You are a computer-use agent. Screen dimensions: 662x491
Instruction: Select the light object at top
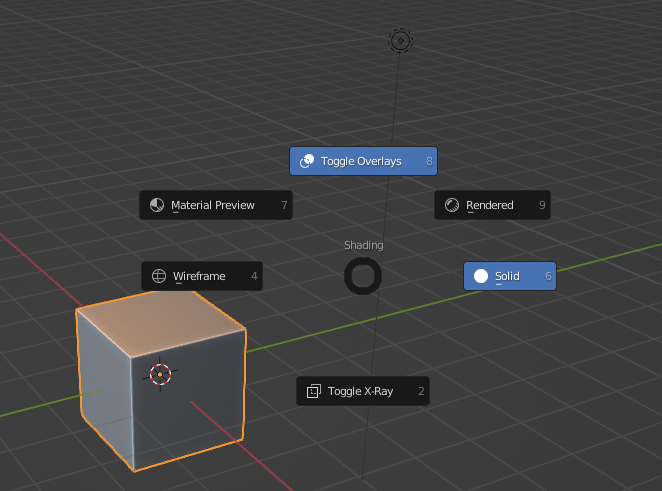[400, 41]
